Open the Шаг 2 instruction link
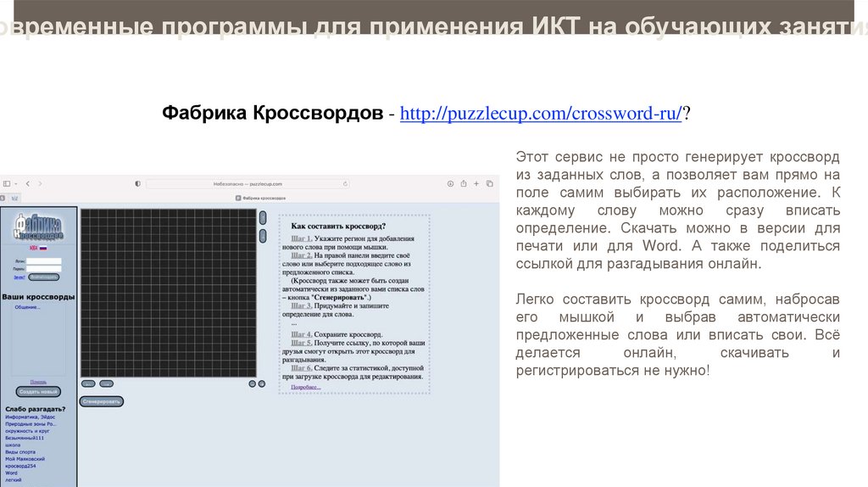Image resolution: width=868 pixels, height=487 pixels. point(302,255)
